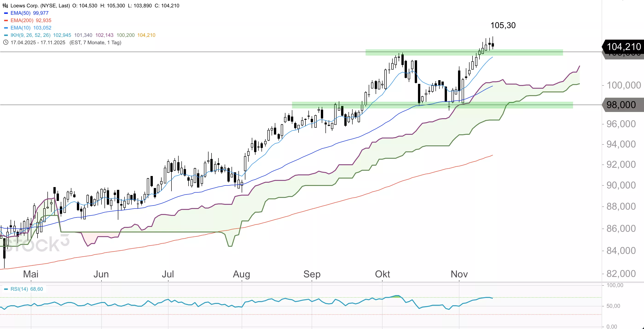
Task: Open the EMA(200) indicator label
Action: (22, 21)
